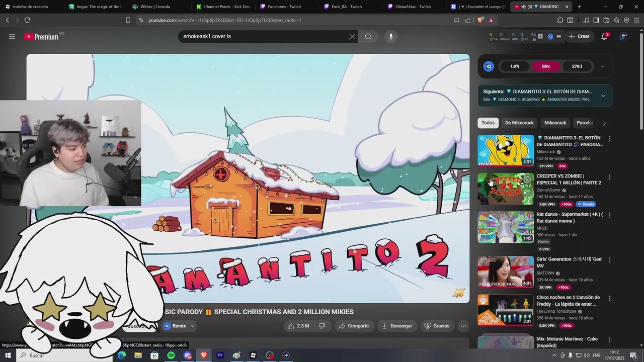Image resolution: width=644 pixels, height=362 pixels.
Task: Go to YouTube Premium home logo
Action: (41, 37)
